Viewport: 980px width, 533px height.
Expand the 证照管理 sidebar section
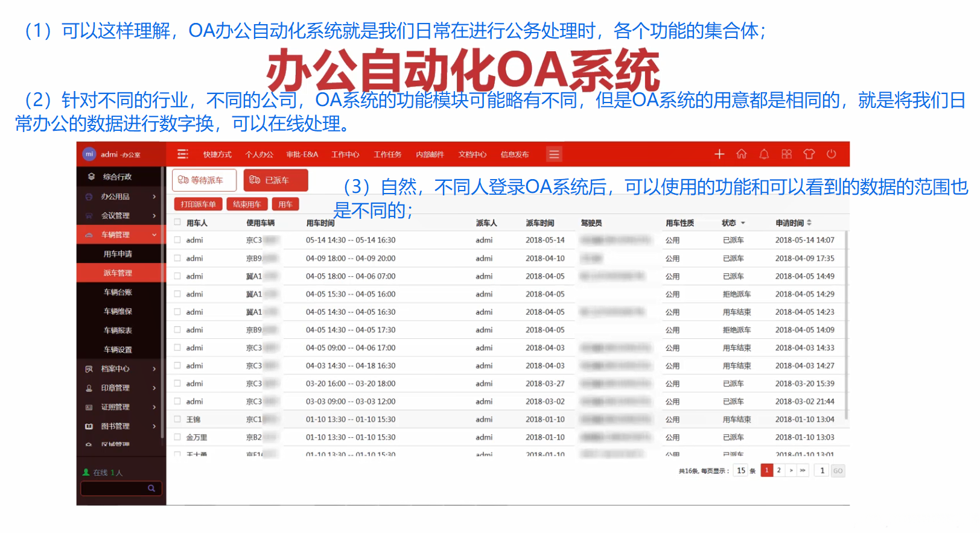[154, 408]
